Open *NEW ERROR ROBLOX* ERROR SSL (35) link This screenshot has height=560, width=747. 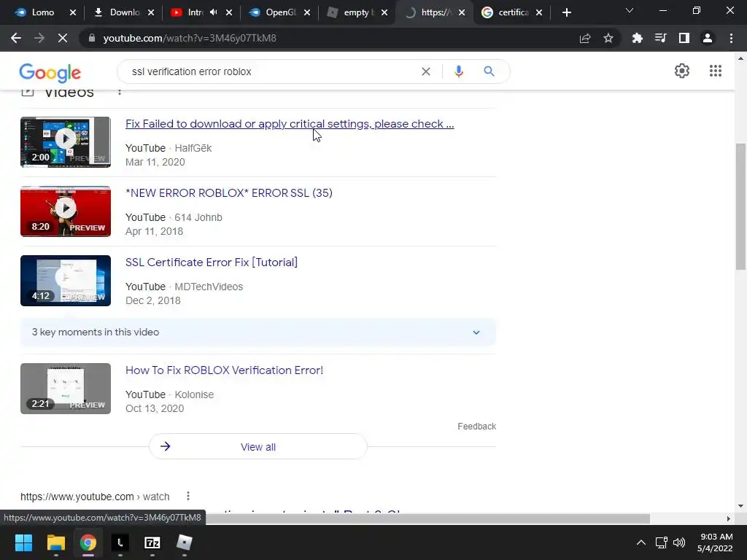pos(228,192)
